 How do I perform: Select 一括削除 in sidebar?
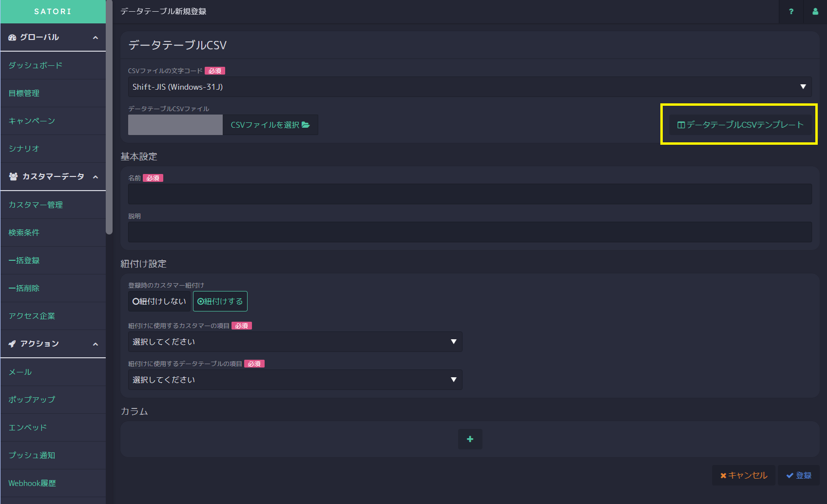point(53,288)
